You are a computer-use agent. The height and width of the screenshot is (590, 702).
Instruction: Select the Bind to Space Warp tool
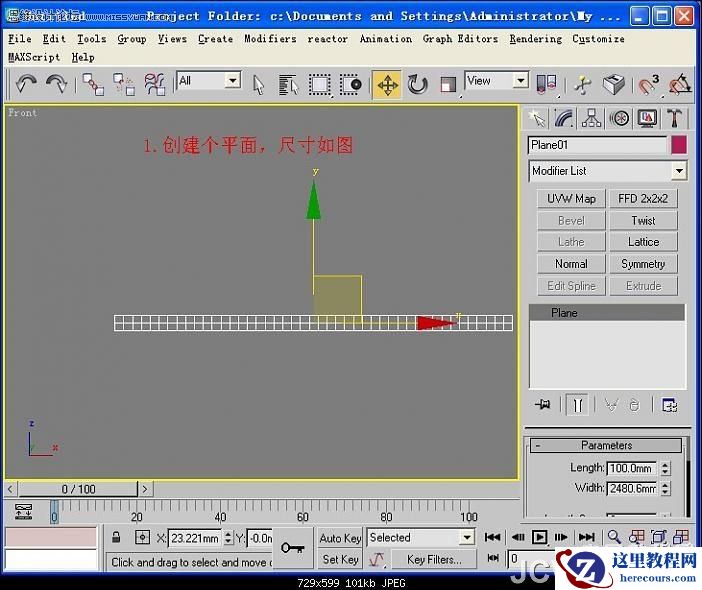pyautogui.click(x=155, y=84)
